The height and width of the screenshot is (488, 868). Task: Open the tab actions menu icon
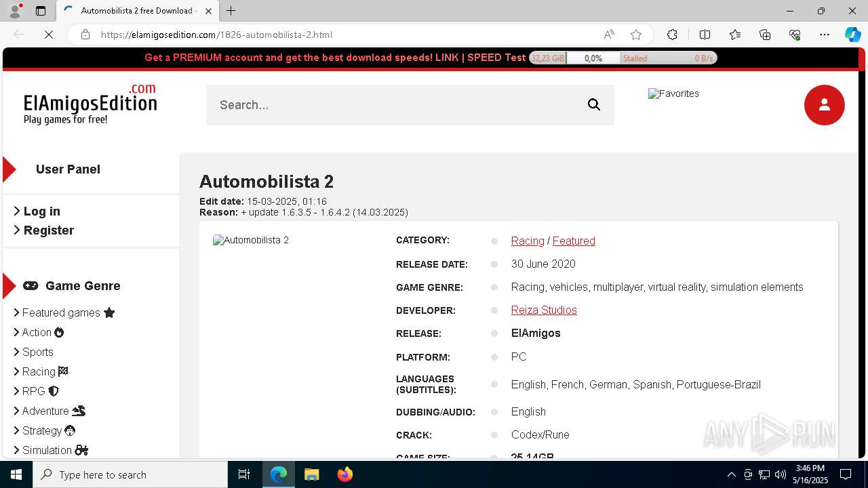tap(41, 11)
